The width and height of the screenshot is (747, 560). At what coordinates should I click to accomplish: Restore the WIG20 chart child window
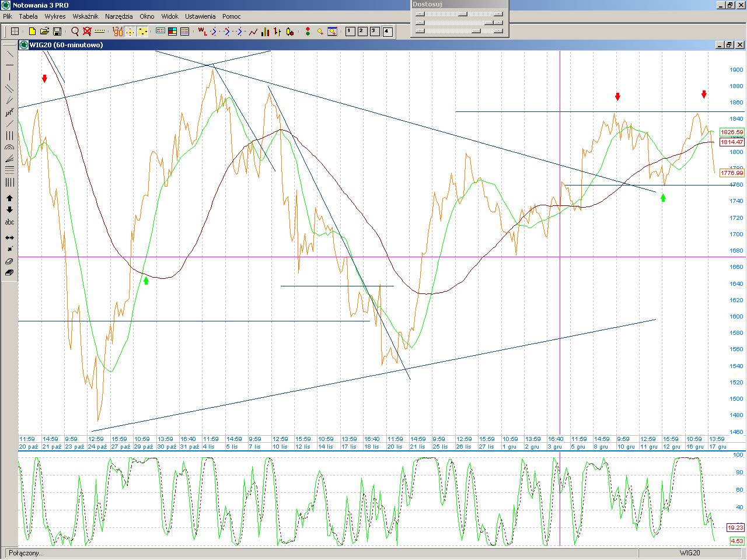(x=729, y=45)
